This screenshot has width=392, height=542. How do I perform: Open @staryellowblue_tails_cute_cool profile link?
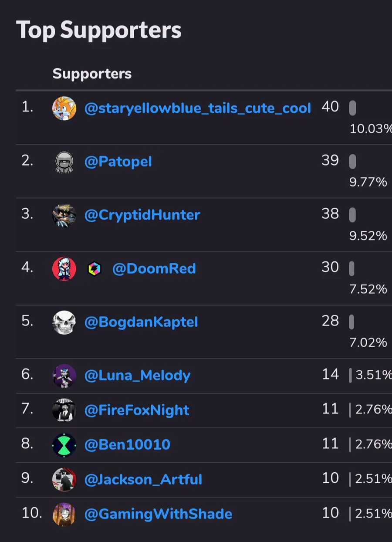coord(197,108)
